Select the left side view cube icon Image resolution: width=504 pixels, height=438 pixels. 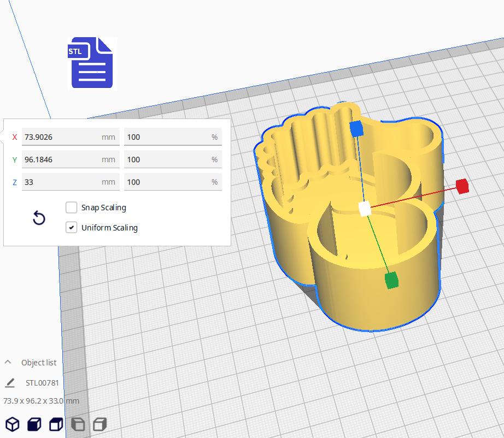[x=78, y=424]
